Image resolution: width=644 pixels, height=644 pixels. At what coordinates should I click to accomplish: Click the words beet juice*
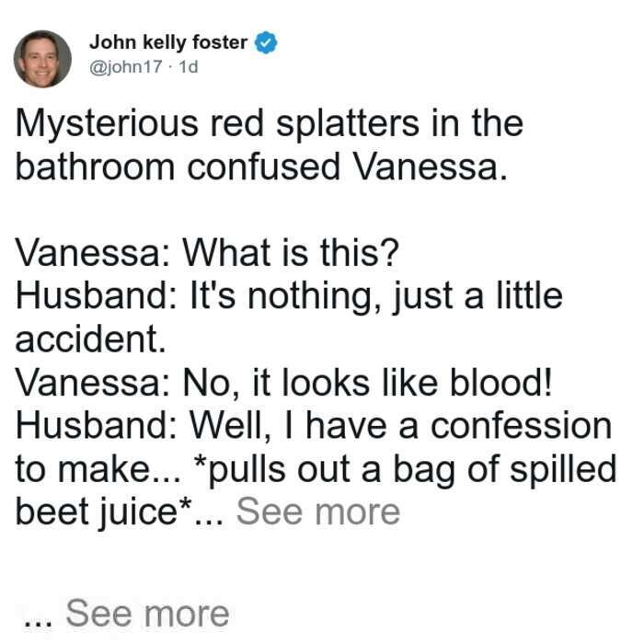pyautogui.click(x=103, y=513)
